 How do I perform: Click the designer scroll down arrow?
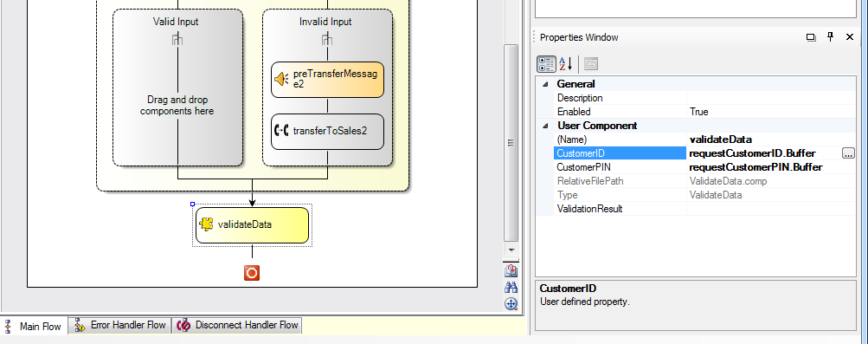pyautogui.click(x=511, y=250)
